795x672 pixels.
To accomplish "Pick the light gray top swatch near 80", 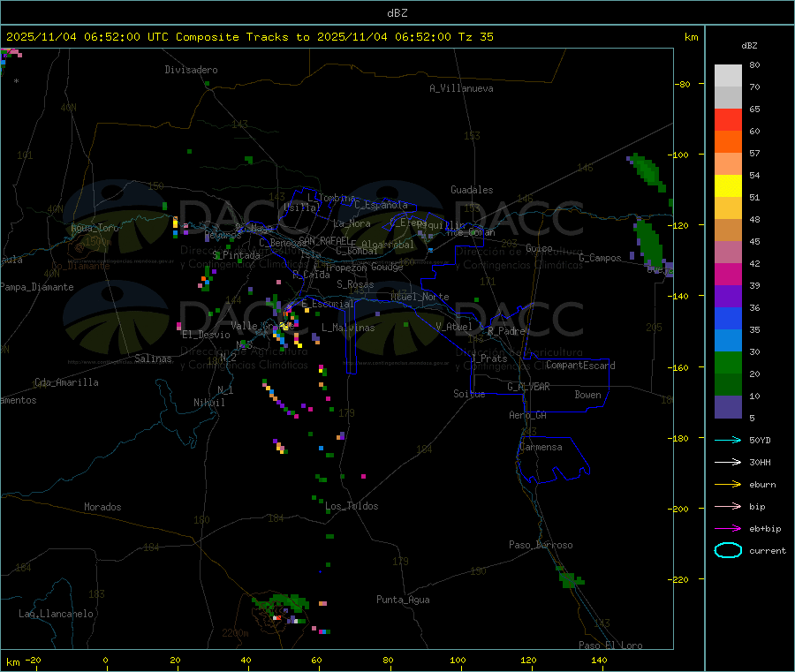I will click(728, 76).
